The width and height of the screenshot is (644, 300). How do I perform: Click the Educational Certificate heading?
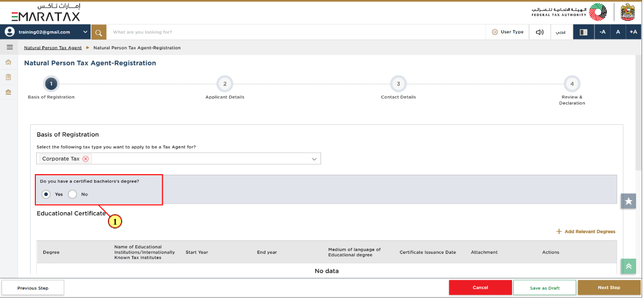(71, 213)
